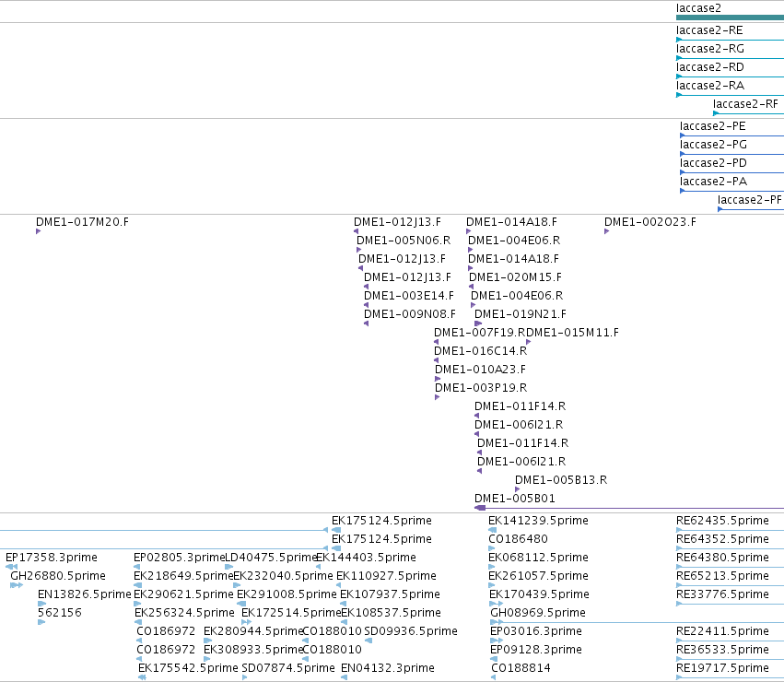Open the EP09128.3prime EST
The height and width of the screenshot is (682, 784).
tap(536, 650)
